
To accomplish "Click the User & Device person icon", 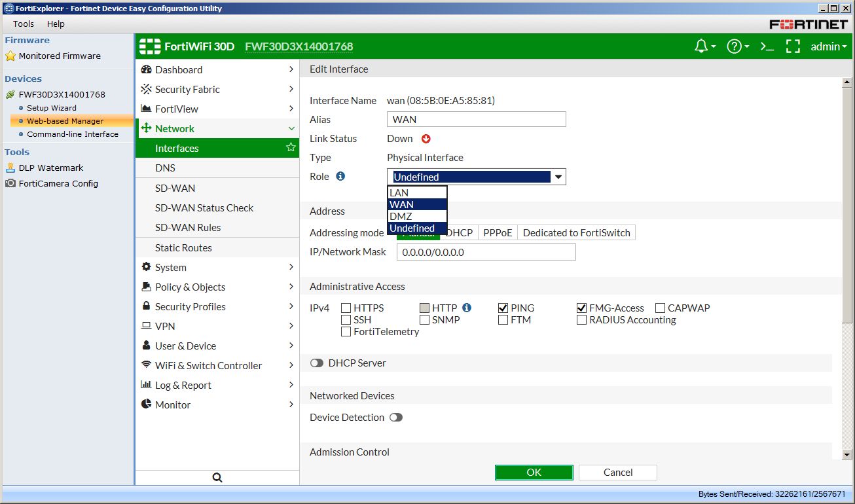I will pos(147,346).
